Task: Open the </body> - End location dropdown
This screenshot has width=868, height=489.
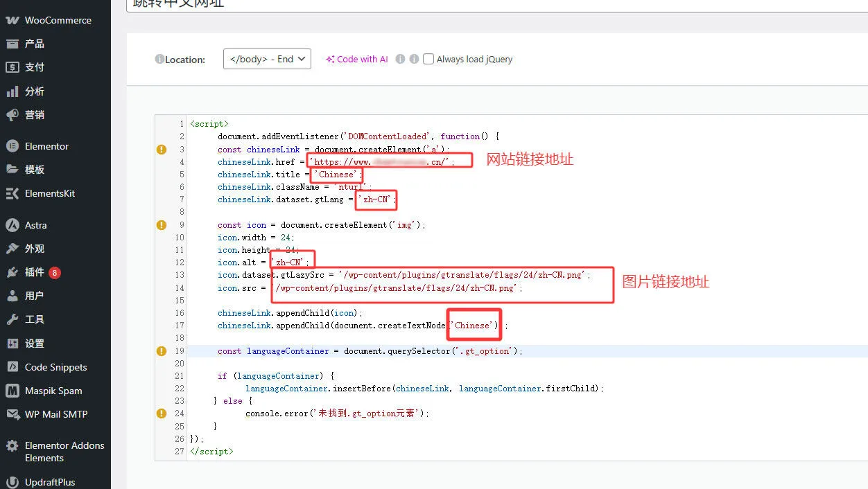Action: [267, 59]
